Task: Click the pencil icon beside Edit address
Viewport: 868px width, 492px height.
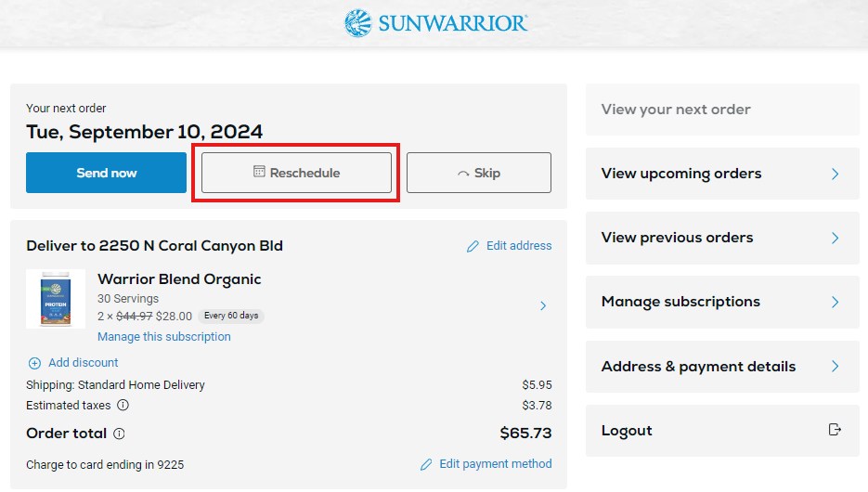Action: (x=473, y=246)
